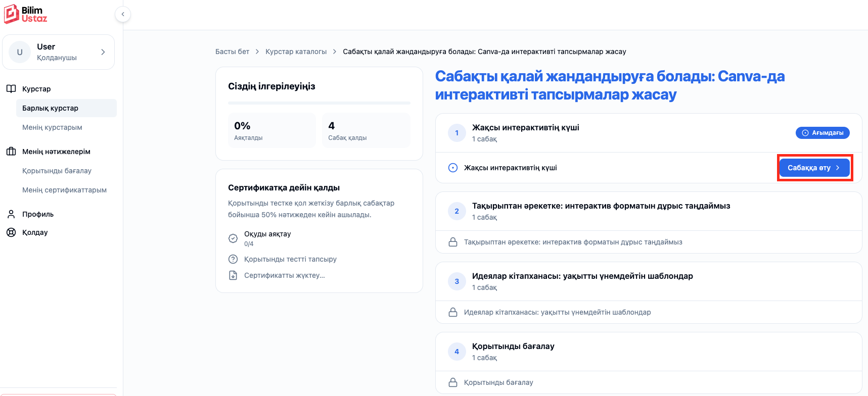Click locked Қорытынды бағалау lesson in module 4

(x=498, y=382)
